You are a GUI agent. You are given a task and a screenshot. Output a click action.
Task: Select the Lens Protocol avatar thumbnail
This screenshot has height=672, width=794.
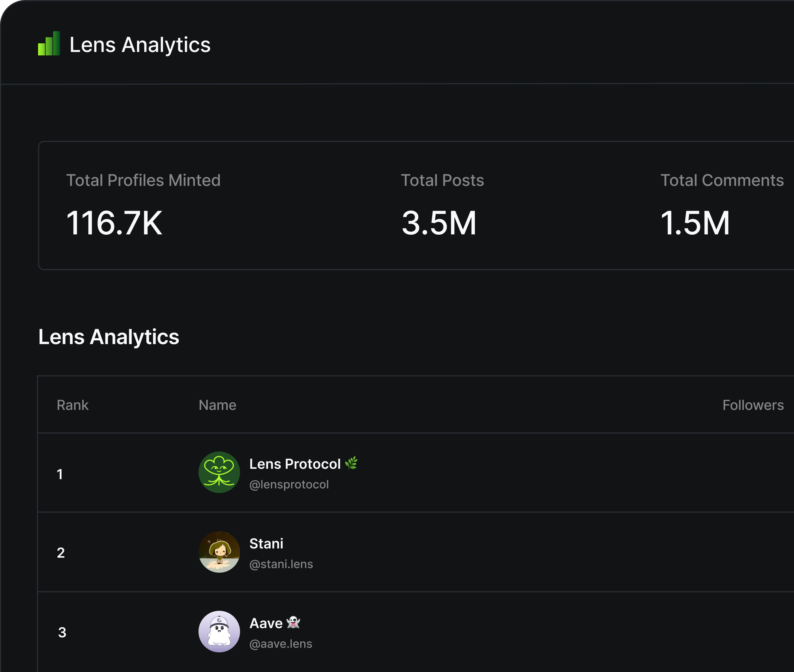click(x=219, y=472)
